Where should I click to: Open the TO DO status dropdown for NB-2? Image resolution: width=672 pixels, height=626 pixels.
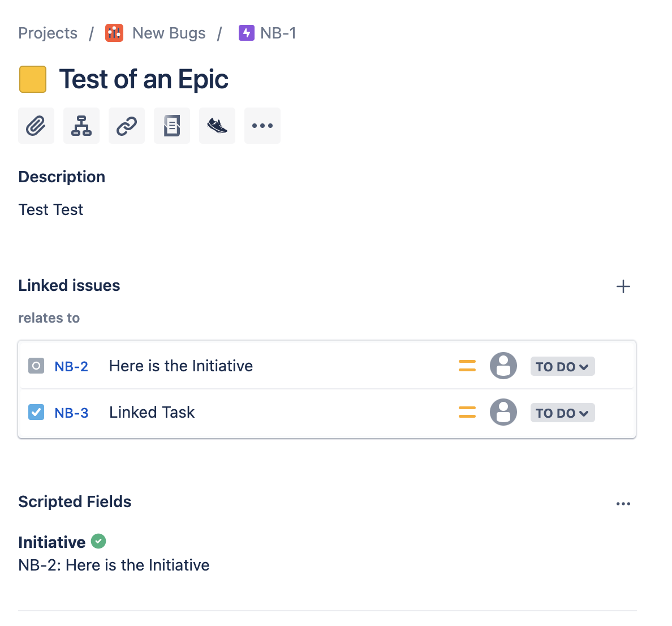[562, 366]
